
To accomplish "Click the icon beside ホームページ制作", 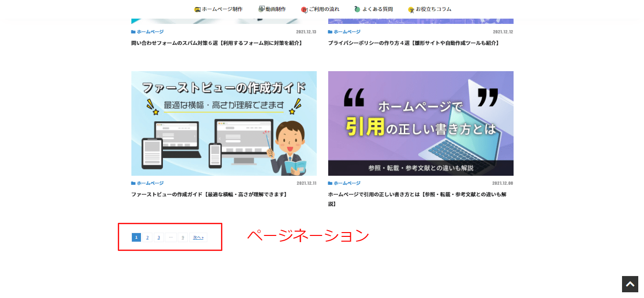I will (x=197, y=10).
